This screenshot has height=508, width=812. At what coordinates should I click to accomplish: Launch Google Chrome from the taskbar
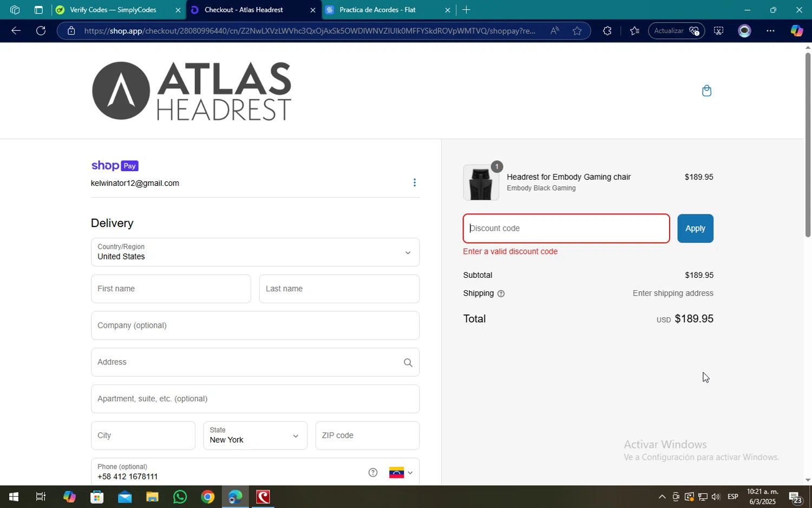click(208, 497)
